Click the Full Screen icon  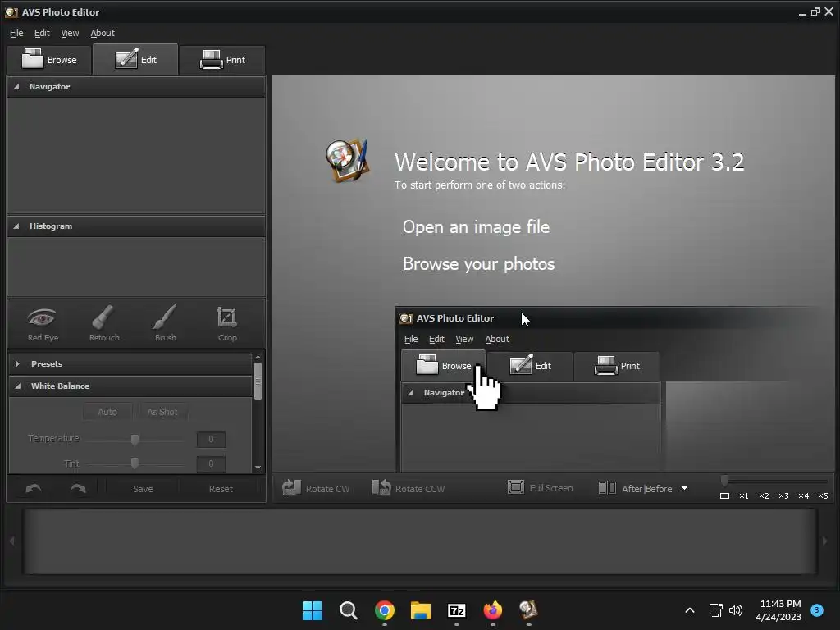[x=515, y=487]
